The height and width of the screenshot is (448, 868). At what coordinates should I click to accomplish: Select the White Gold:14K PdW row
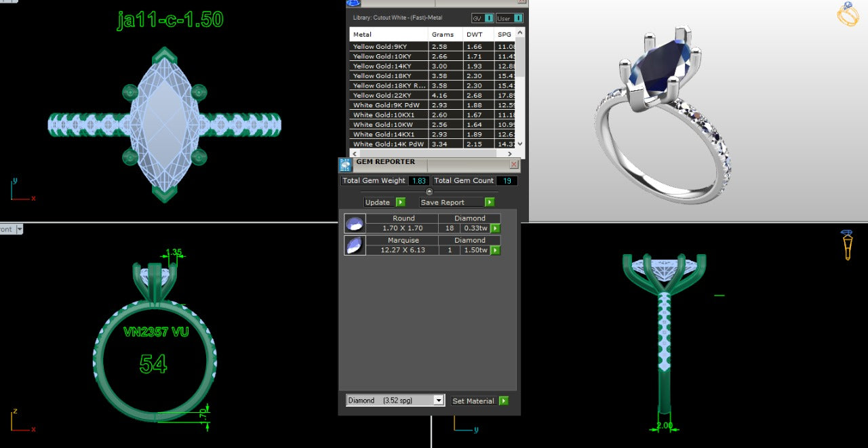pos(433,144)
